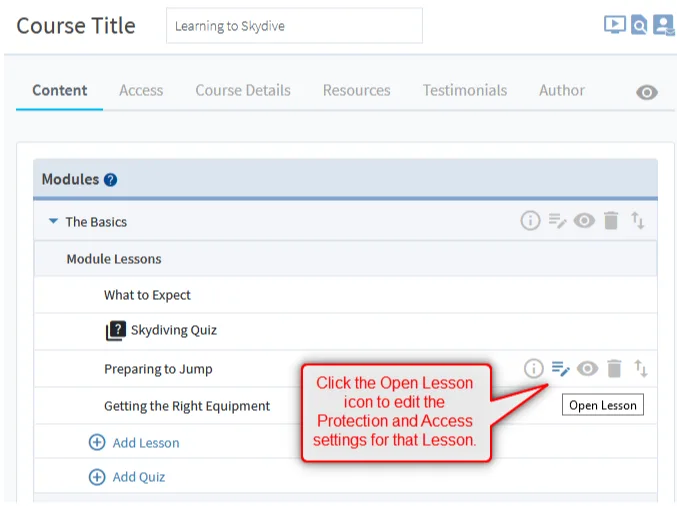Click the video player icon at top right
Screen dimensions: 677x506
tap(614, 25)
